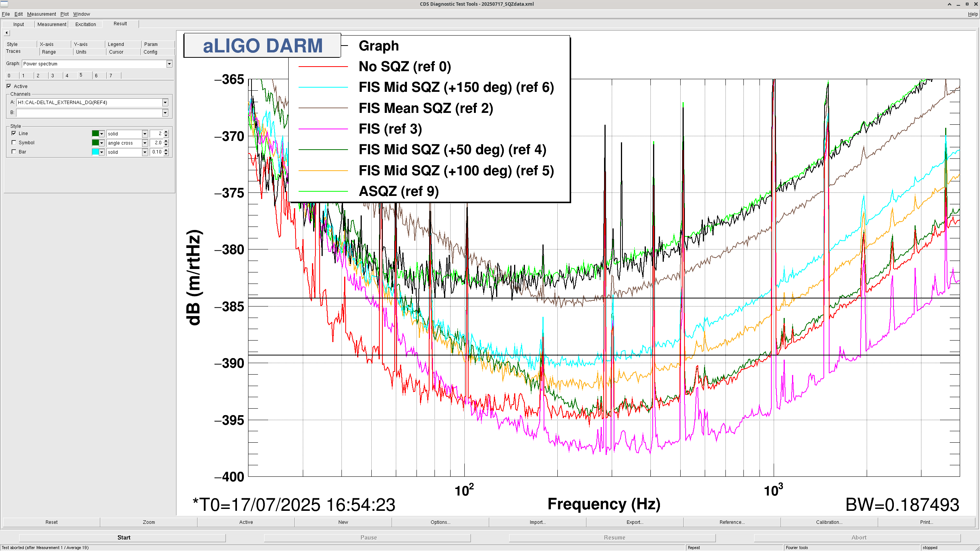Uncheck the Line style checkbox
Screen dimensions: 980x551
tap(14, 133)
